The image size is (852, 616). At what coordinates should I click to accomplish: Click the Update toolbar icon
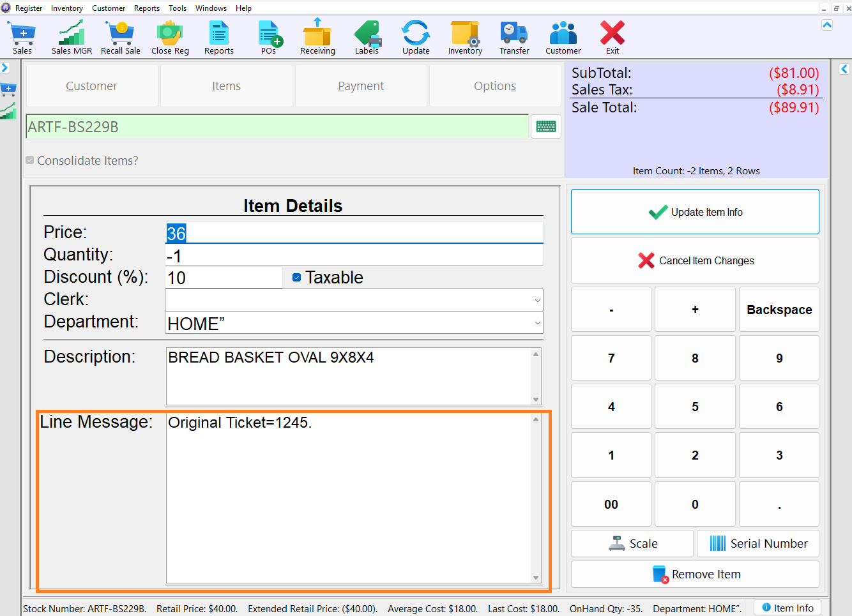416,38
